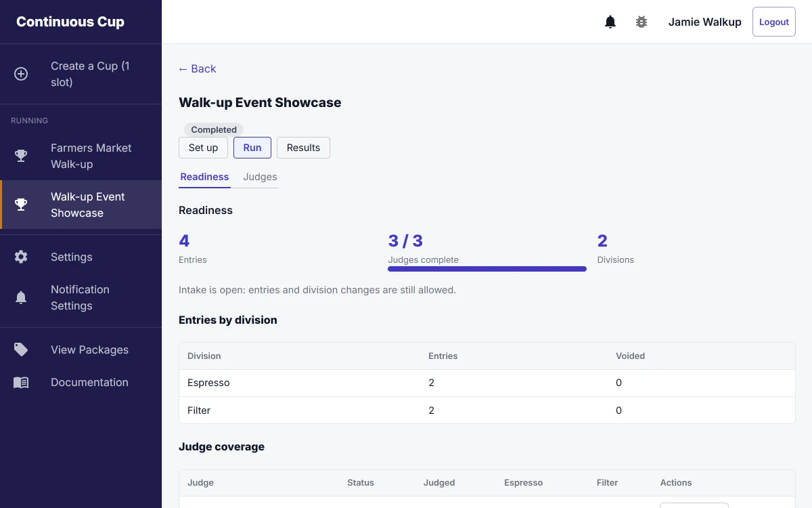
Task: Open Settings from the sidebar
Action: point(81,257)
